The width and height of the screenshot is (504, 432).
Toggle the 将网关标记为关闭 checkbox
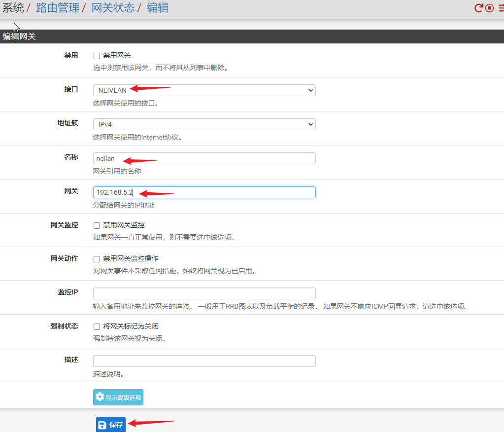pos(97,326)
